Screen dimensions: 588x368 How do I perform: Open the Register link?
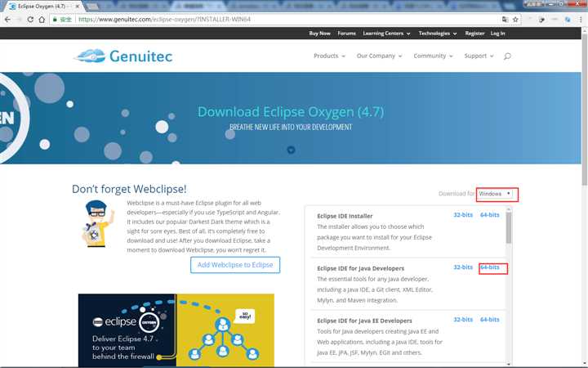[474, 34]
